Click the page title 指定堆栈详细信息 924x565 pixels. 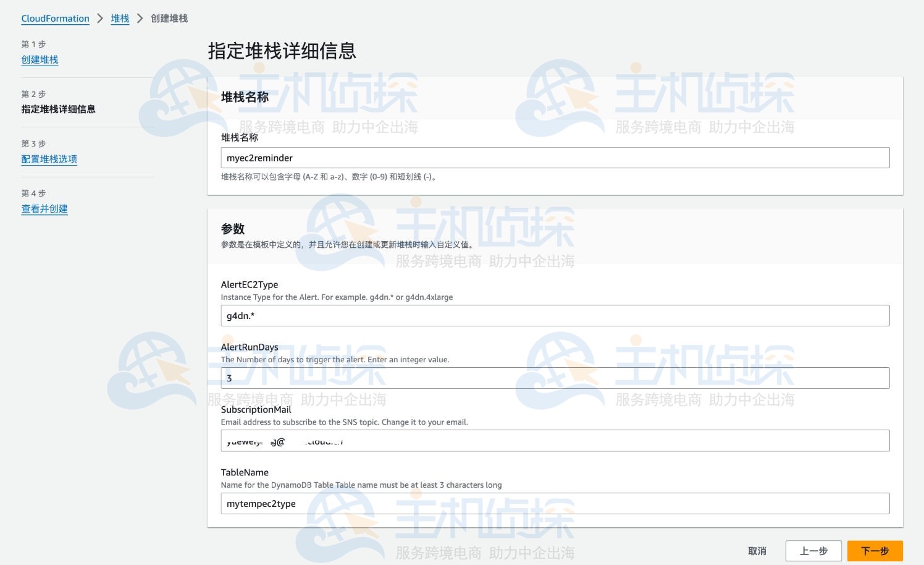coord(282,52)
